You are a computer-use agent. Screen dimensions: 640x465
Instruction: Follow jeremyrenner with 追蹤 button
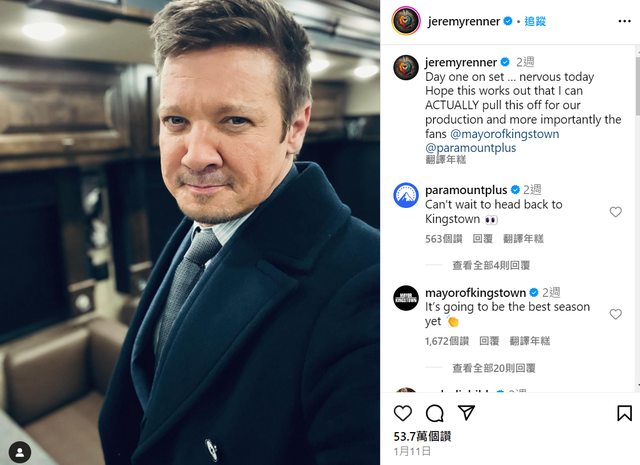[535, 21]
